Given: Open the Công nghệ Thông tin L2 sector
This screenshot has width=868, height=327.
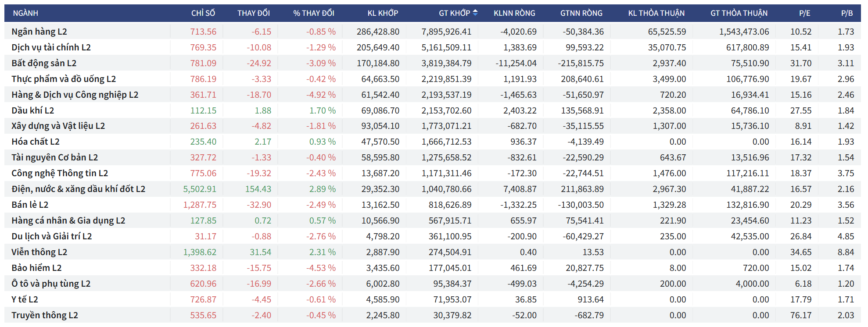Looking at the screenshot, I should [x=60, y=173].
